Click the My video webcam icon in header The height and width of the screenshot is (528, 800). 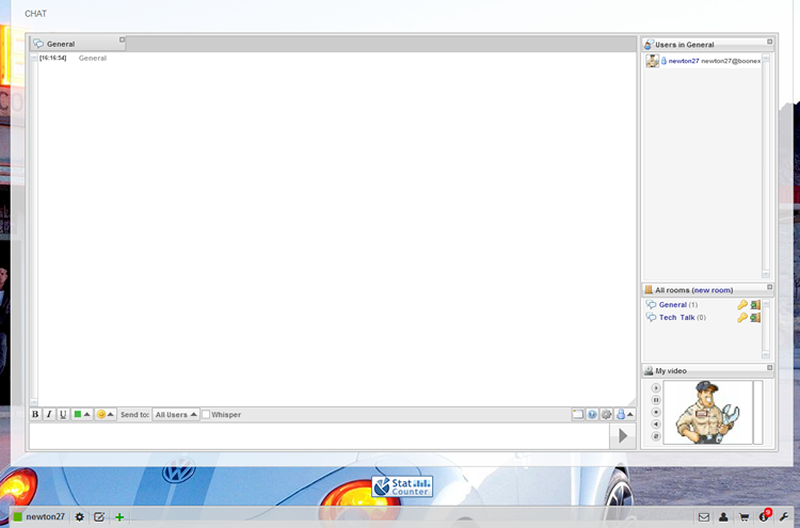648,371
